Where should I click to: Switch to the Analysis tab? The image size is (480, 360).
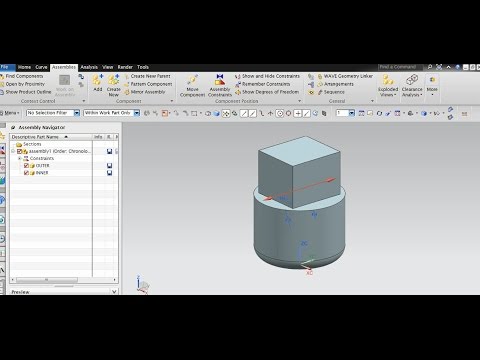pos(89,67)
